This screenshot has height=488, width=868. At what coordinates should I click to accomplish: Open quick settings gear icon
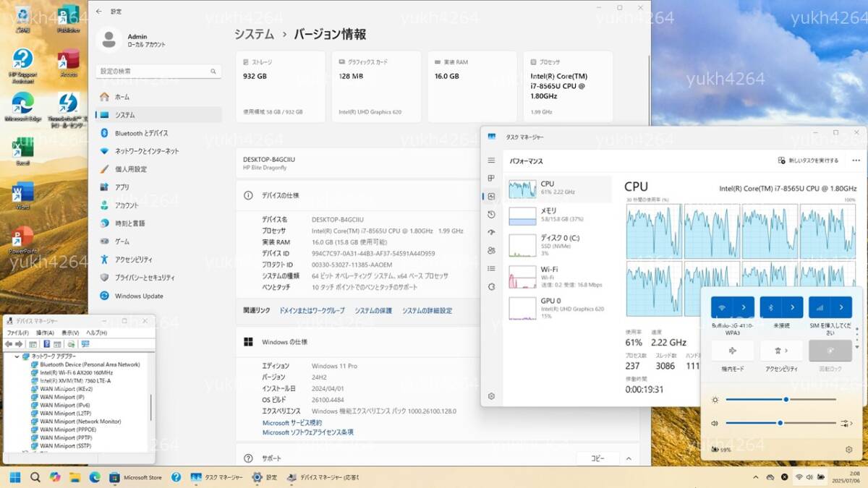click(848, 450)
